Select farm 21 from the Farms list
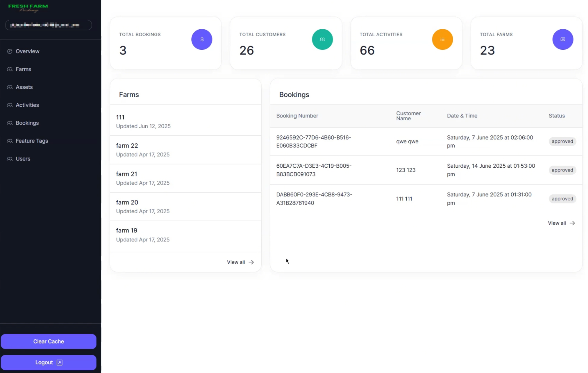Viewport: 588px width, 373px height. [127, 174]
